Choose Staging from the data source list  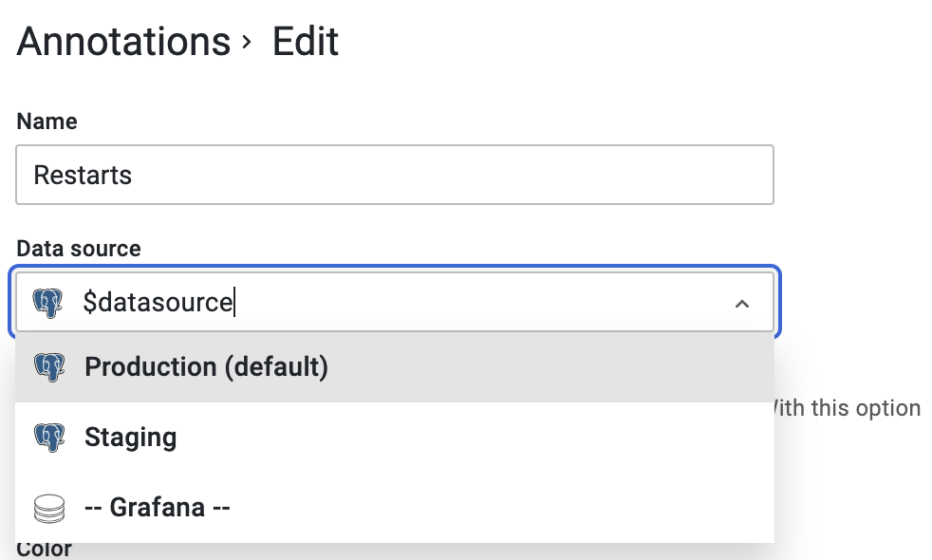point(130,437)
